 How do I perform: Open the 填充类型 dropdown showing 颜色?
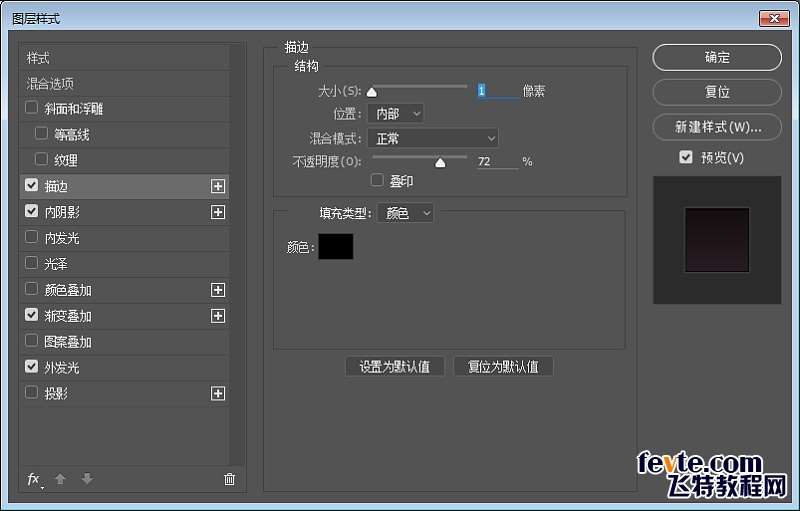(x=405, y=213)
